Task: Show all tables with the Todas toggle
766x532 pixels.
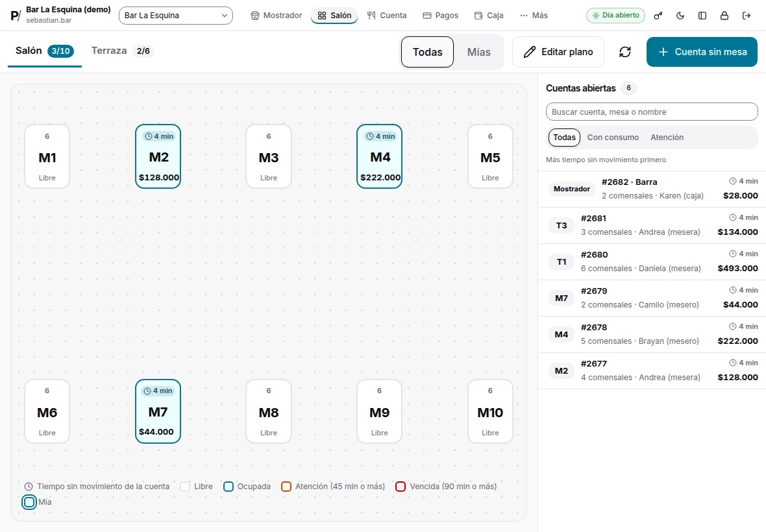Action: point(427,52)
